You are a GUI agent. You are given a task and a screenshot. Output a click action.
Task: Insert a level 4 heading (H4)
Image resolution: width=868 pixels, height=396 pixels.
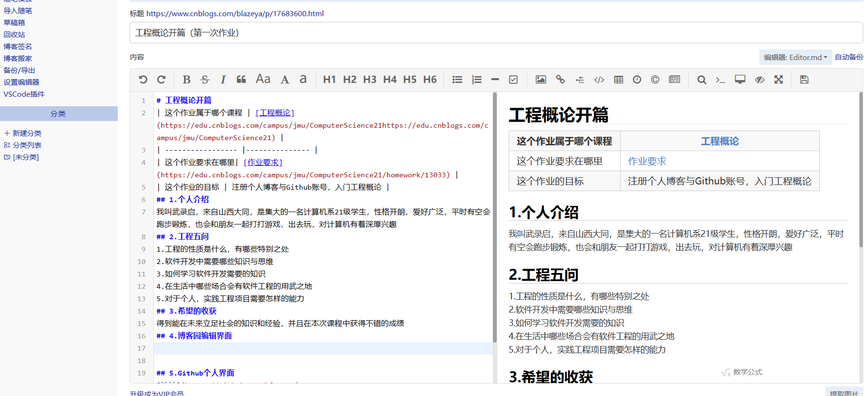tap(390, 80)
